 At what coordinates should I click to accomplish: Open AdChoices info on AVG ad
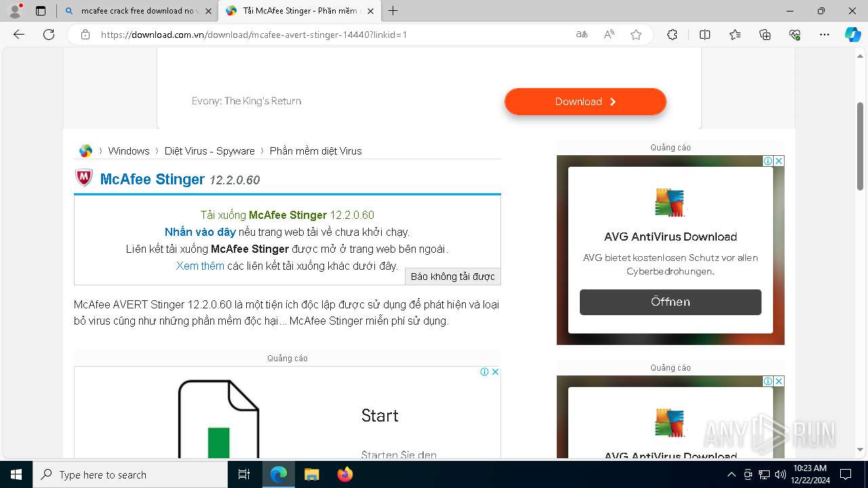click(x=768, y=161)
